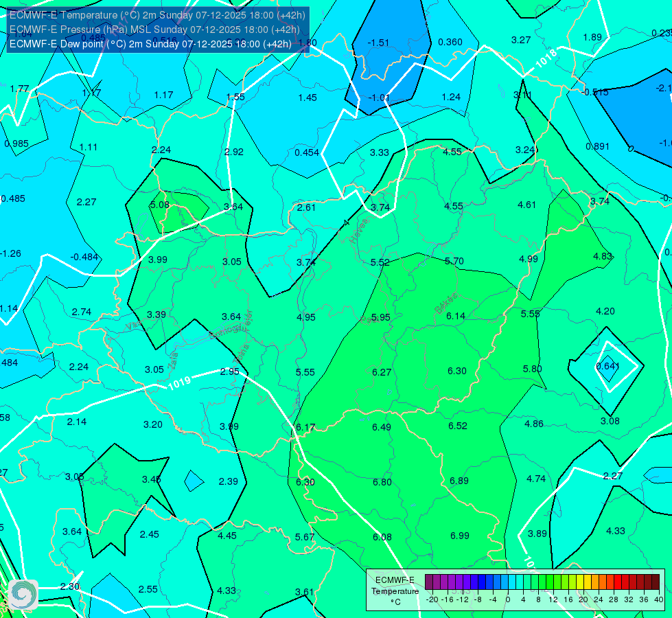The height and width of the screenshot is (618, 672).
Task: Click the 3.27 grid value
Action: (x=521, y=40)
